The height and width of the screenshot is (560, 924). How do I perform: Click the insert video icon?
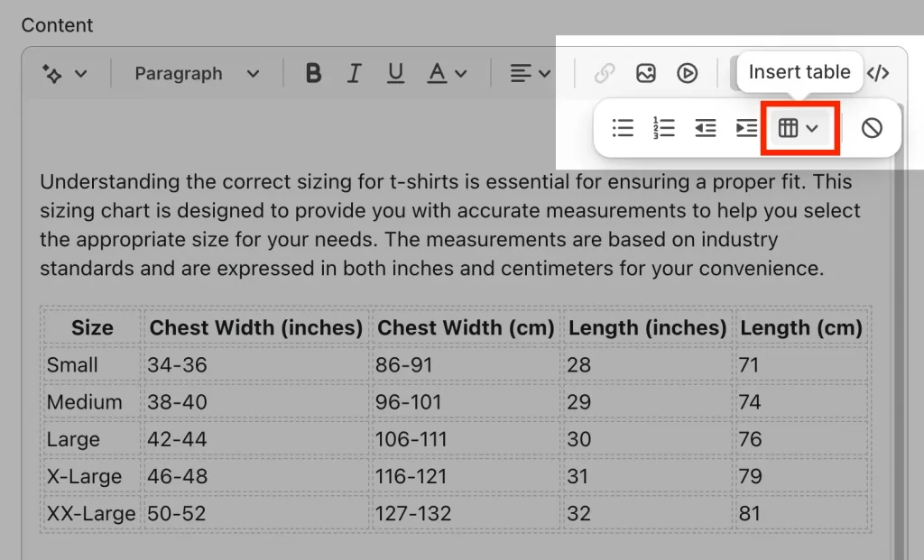click(688, 74)
